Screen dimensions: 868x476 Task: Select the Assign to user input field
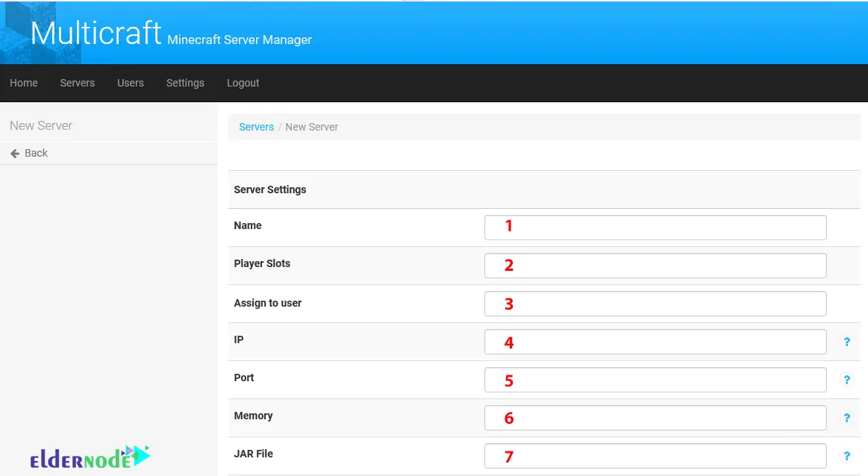[x=655, y=304]
